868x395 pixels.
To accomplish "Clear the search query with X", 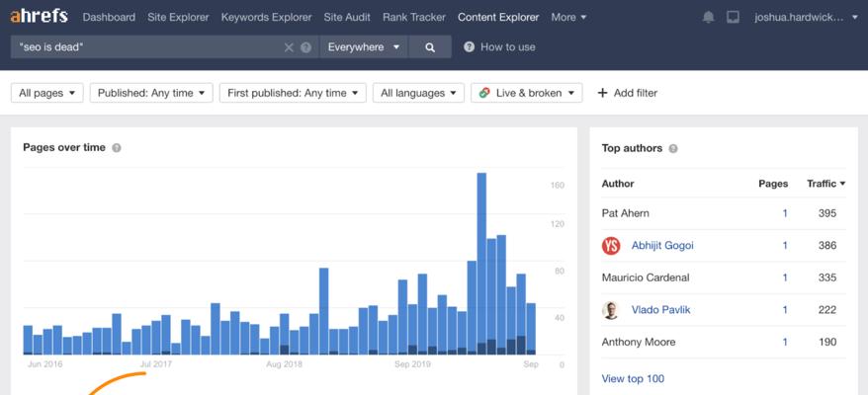I will 289,47.
